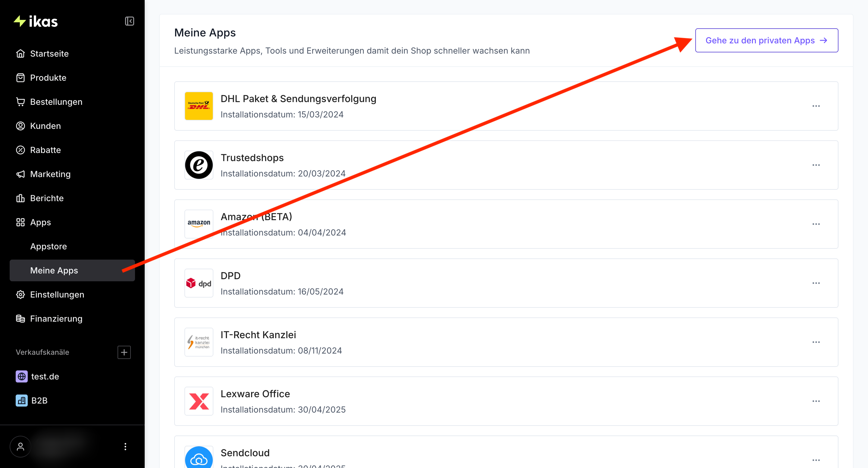This screenshot has height=468, width=868.
Task: Click the Lexware Office logo
Action: [199, 401]
